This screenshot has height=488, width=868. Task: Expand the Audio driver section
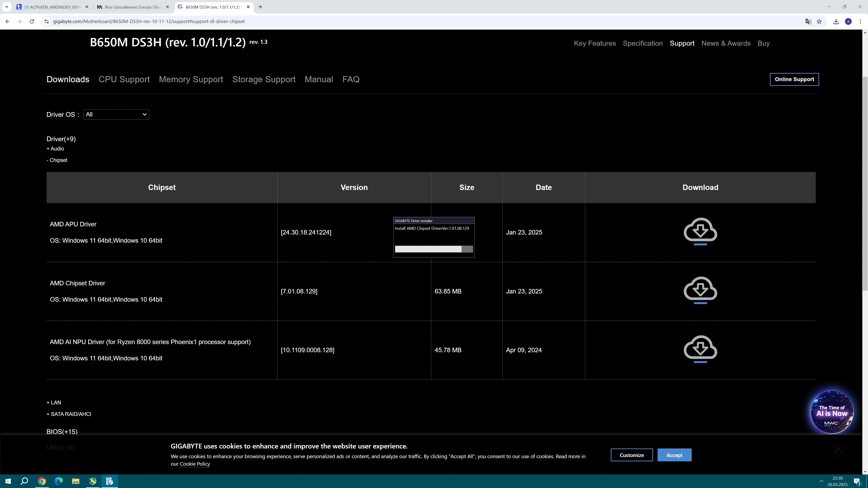[x=55, y=148]
